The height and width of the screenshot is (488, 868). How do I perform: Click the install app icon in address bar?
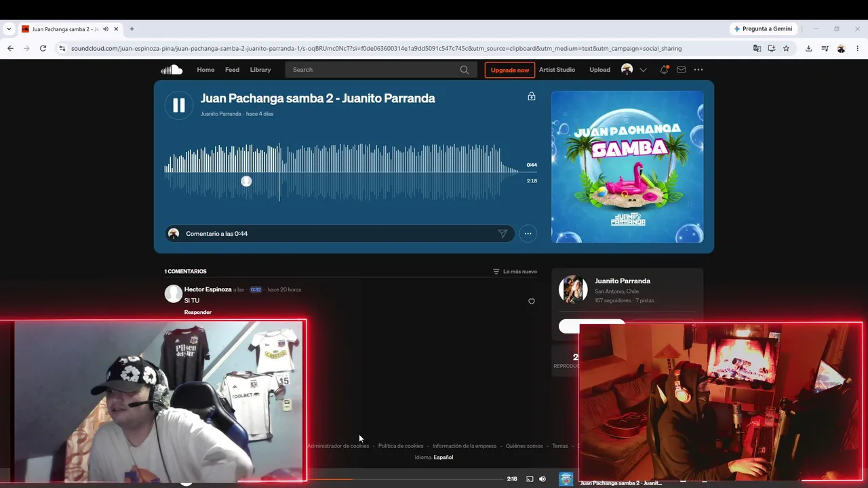pyautogui.click(x=772, y=48)
